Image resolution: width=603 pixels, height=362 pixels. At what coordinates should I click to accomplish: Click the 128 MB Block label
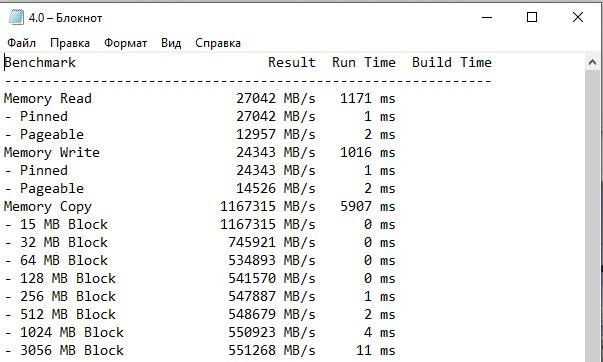(x=68, y=279)
